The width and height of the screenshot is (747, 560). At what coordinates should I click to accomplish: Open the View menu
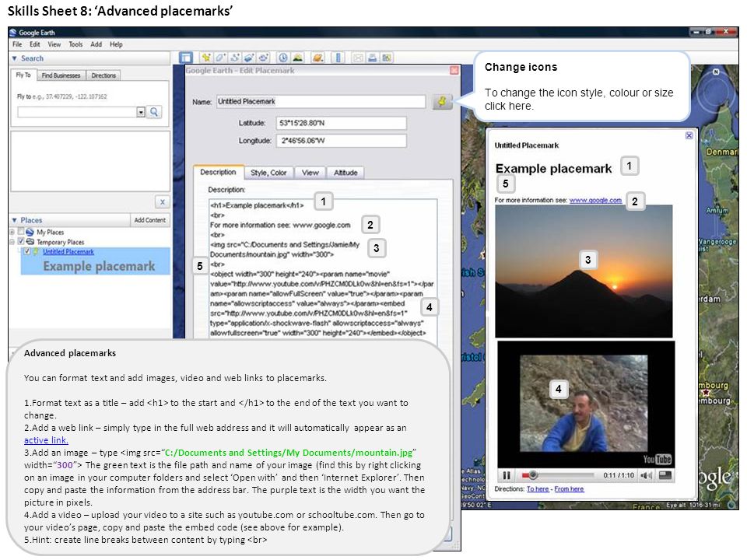(54, 44)
